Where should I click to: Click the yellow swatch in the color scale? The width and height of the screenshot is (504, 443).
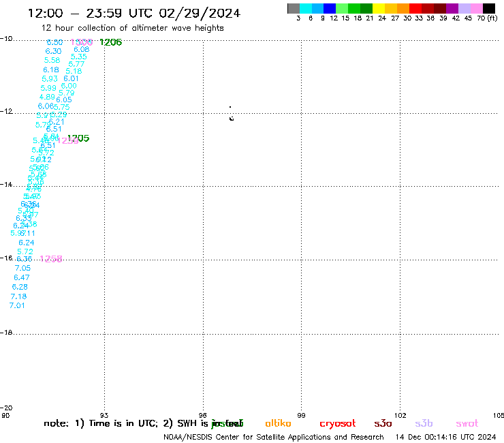tap(379, 9)
